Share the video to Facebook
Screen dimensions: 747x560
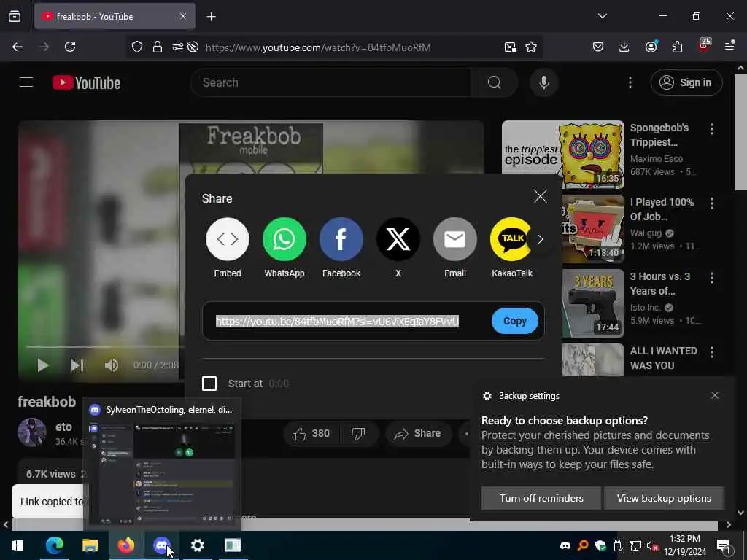[x=341, y=239]
